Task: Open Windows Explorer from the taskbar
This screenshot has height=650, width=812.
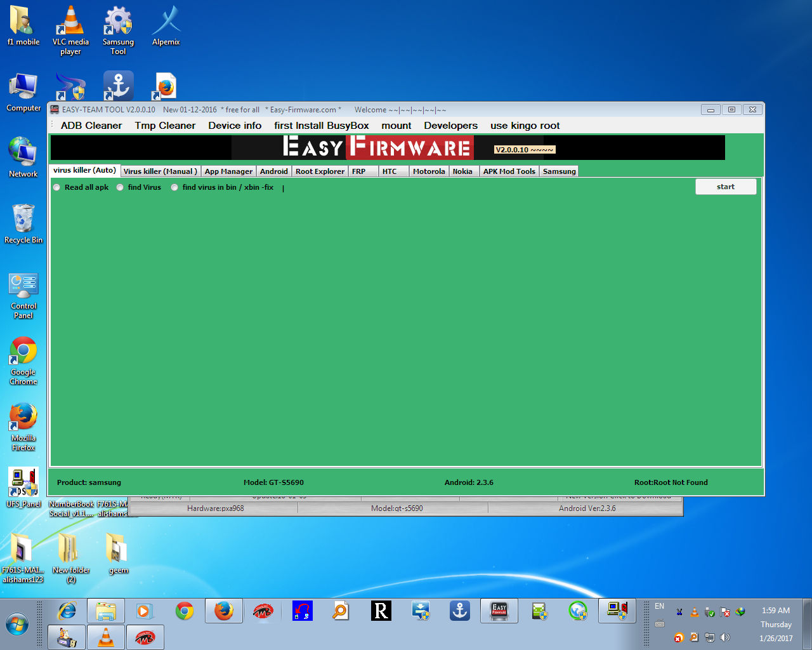Action: [x=106, y=611]
